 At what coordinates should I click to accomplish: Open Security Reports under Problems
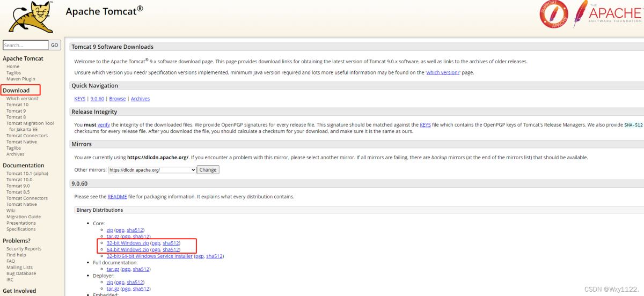[24, 249]
